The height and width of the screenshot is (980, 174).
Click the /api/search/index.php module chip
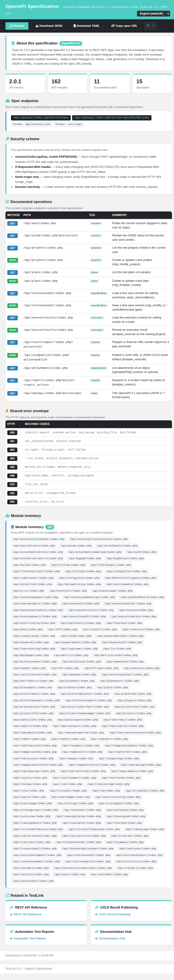click(x=29, y=797)
